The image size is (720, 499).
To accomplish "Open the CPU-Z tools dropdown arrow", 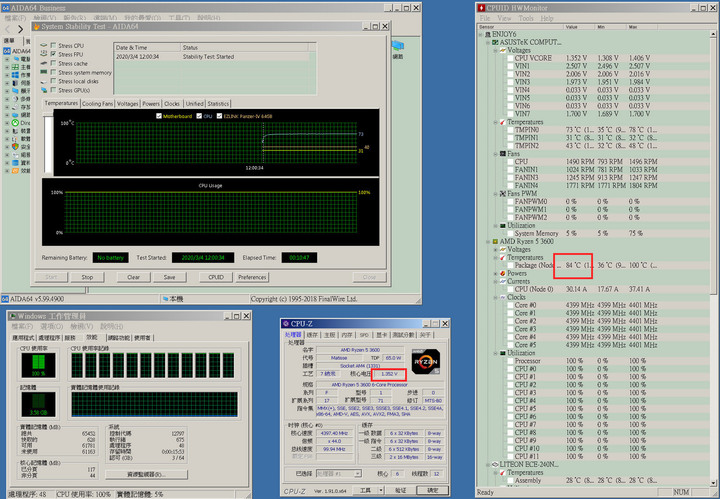I will (381, 490).
